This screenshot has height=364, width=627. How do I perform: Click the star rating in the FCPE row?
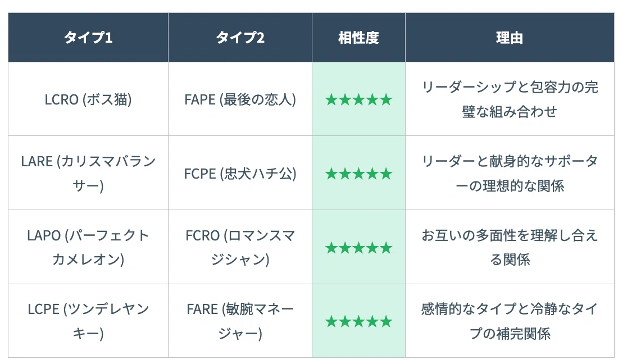[x=358, y=174]
